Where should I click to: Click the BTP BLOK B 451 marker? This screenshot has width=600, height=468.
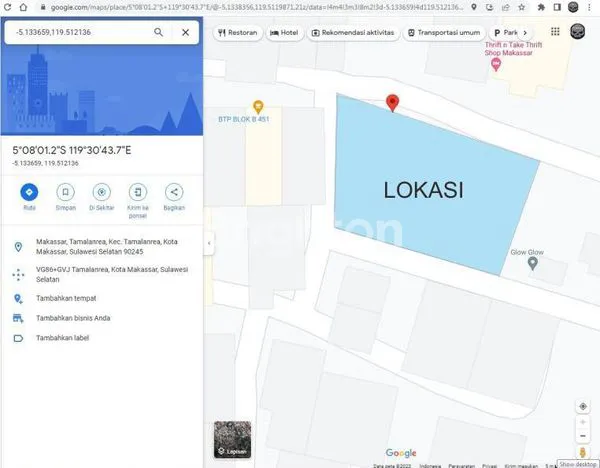258,107
